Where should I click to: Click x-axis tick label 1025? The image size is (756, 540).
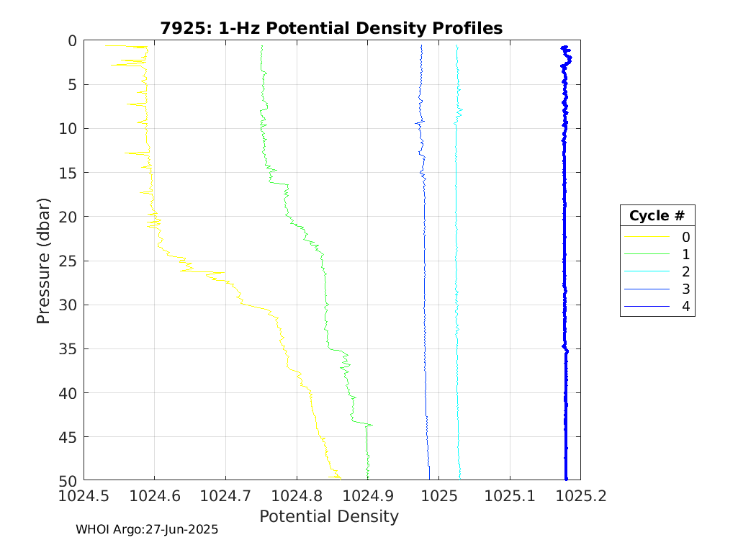pyautogui.click(x=438, y=495)
